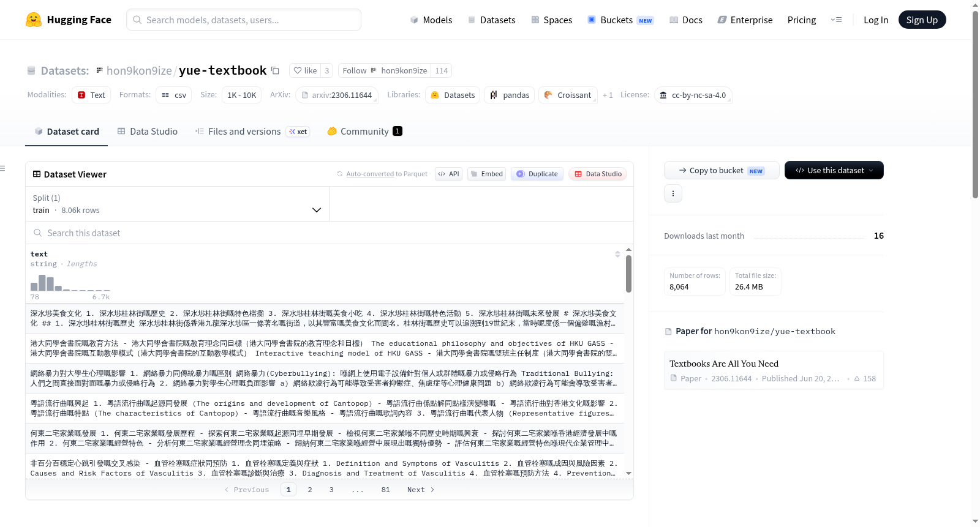Open the three-dot more options menu

(x=673, y=193)
